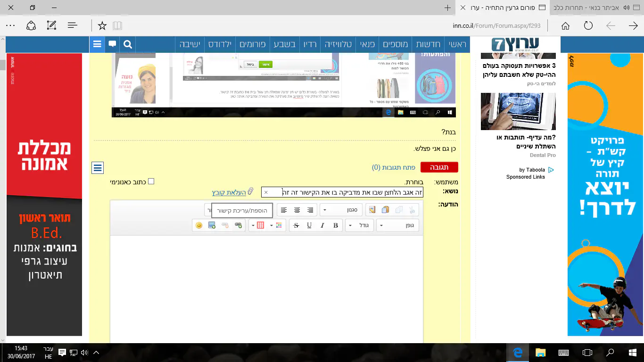The width and height of the screenshot is (644, 362).
Task: Insert an emoticon with the smiley icon
Action: (199, 225)
